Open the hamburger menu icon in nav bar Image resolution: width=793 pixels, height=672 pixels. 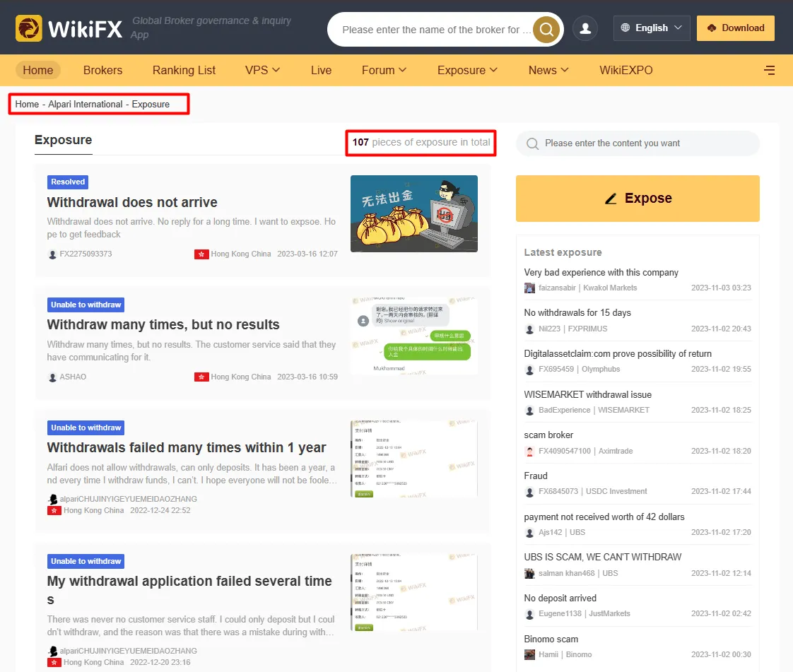click(769, 70)
